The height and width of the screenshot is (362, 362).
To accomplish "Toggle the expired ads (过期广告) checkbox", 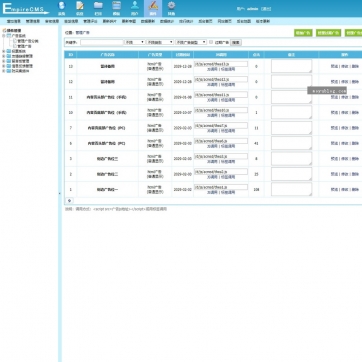I will tap(211, 42).
